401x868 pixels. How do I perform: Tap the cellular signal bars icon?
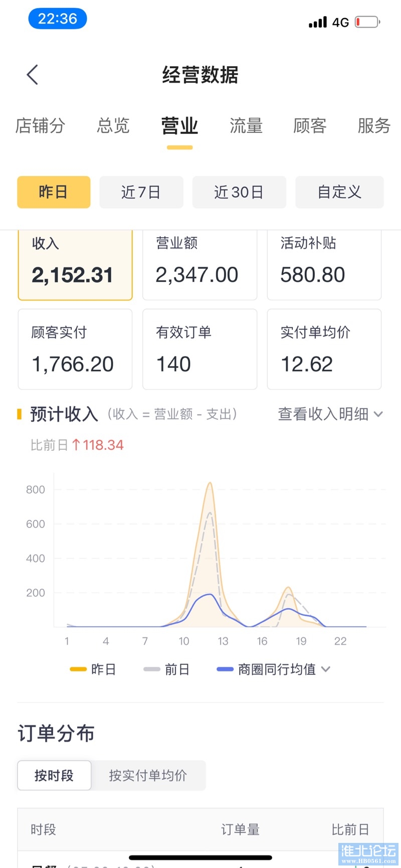coord(318,22)
